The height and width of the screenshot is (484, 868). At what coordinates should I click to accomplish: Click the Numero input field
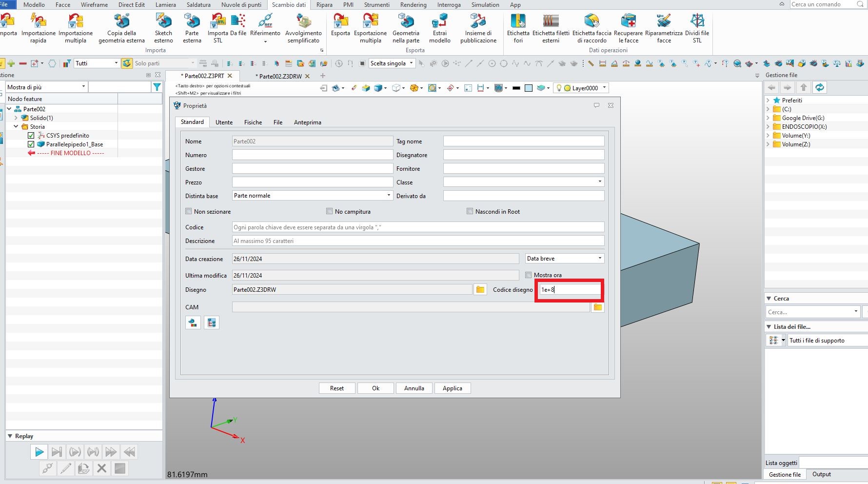(313, 155)
